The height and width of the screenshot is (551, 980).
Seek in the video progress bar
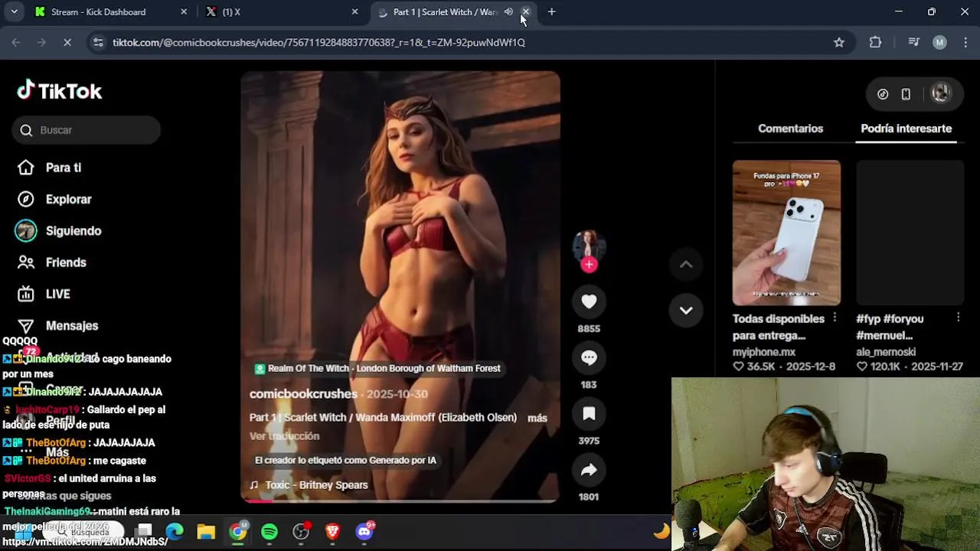coord(400,501)
